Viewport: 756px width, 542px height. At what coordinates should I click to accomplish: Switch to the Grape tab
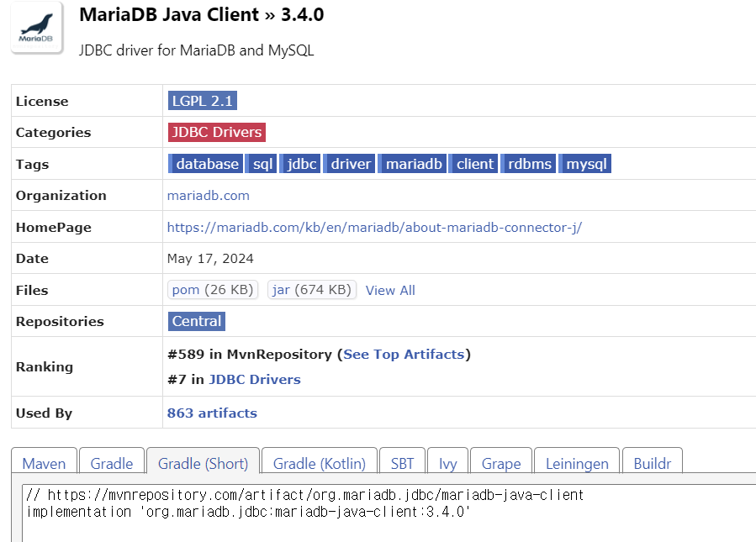click(501, 461)
